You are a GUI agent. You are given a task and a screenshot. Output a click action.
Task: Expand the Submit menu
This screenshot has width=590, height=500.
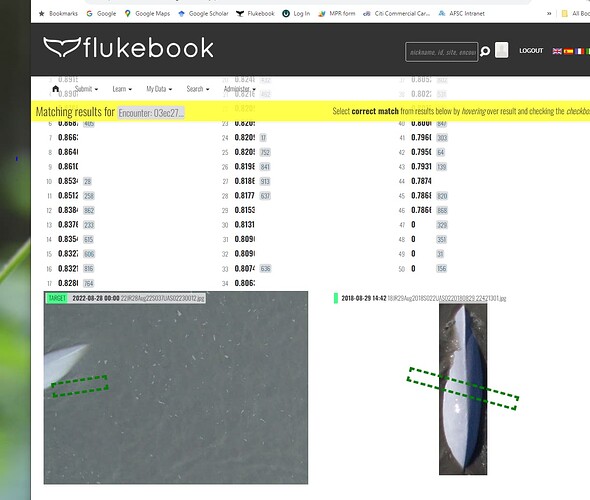coord(86,89)
